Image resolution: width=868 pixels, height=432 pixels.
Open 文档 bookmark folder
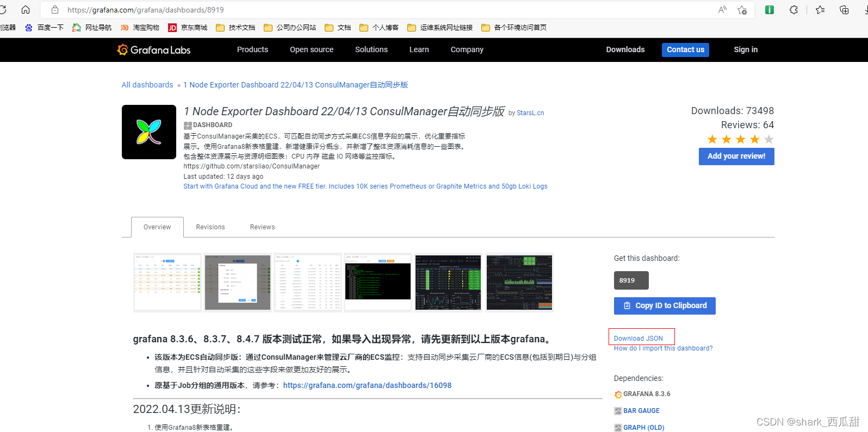click(338, 28)
